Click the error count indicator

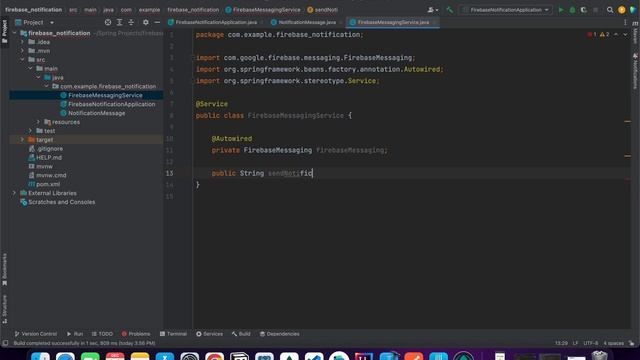coord(592,35)
